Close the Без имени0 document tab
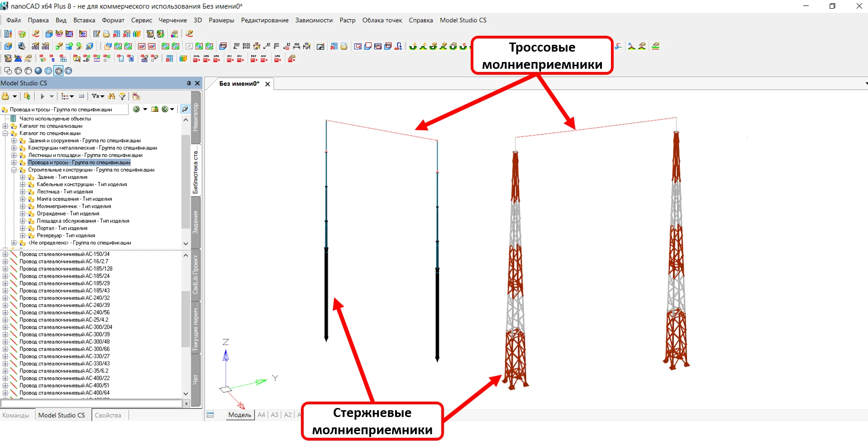 267,84
